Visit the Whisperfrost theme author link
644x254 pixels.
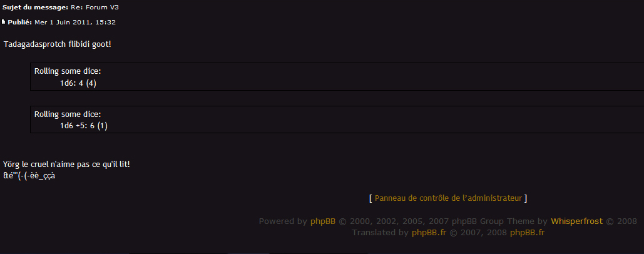(x=576, y=221)
